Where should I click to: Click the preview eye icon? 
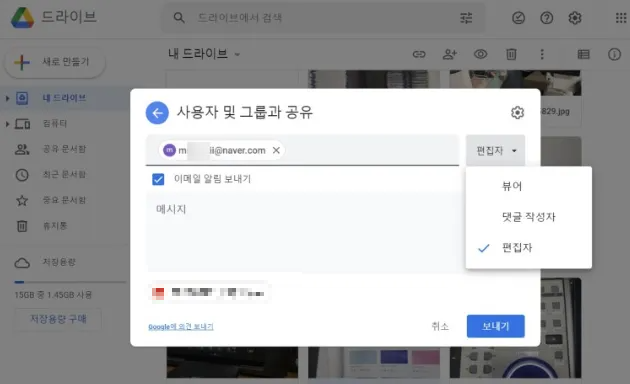point(481,54)
